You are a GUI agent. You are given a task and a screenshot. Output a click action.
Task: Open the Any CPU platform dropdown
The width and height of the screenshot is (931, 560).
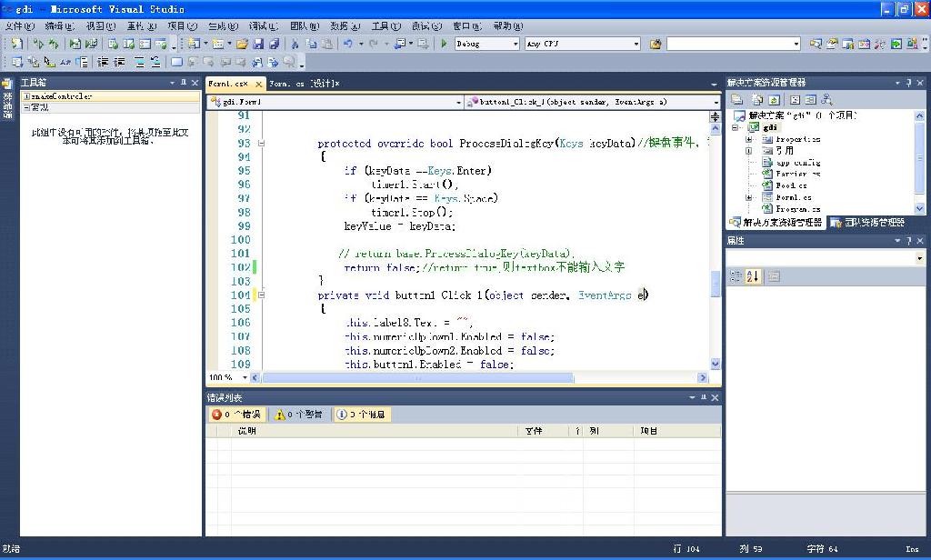(x=636, y=44)
